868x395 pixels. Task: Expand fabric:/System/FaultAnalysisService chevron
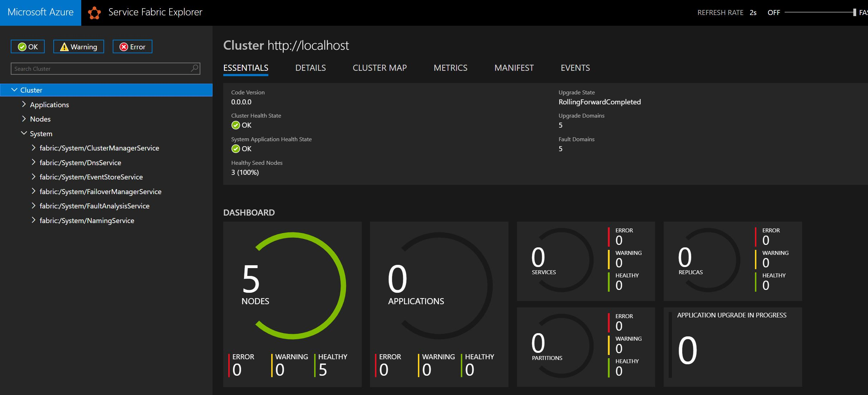(34, 206)
